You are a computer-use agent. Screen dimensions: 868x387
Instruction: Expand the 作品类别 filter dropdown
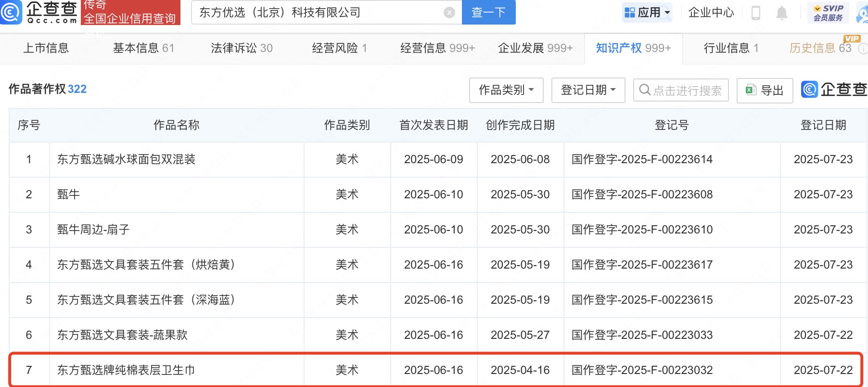(506, 90)
